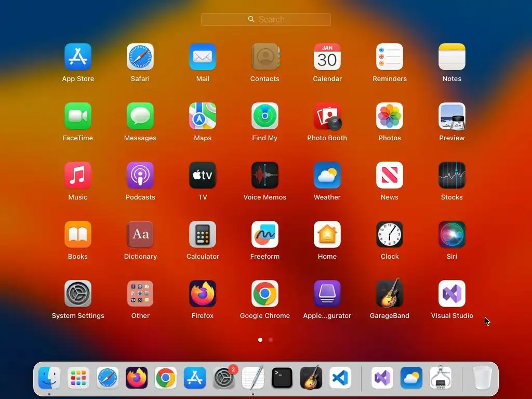Open Finder in the Dock
Screen dimensions: 532x399
click(49, 378)
